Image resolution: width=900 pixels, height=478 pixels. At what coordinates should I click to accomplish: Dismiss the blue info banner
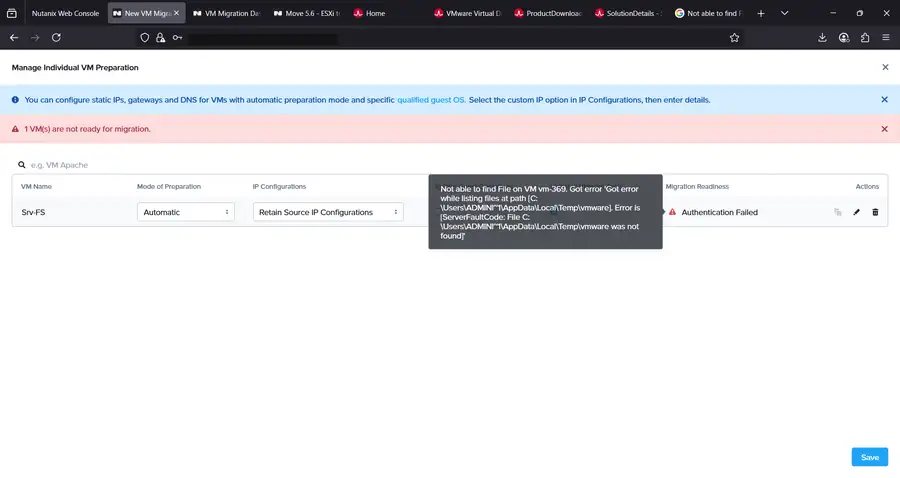pos(885,100)
